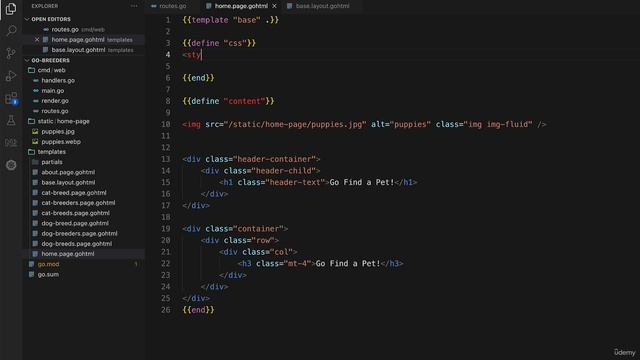Click the {{define "css"}} line
The image size is (640, 360).
click(x=219, y=43)
